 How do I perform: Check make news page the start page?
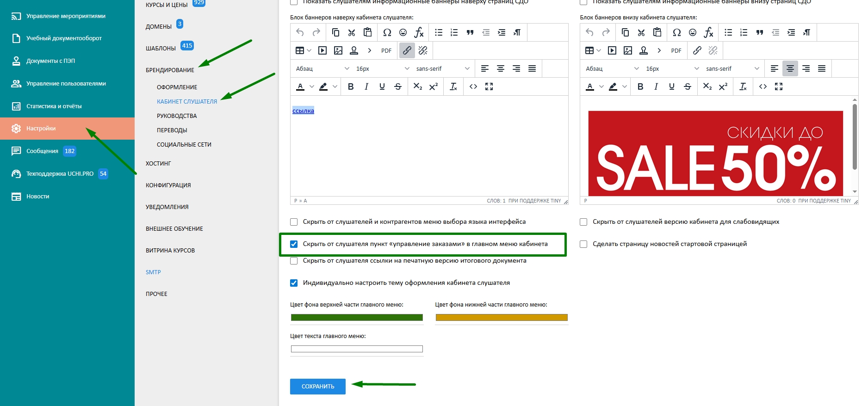click(583, 244)
